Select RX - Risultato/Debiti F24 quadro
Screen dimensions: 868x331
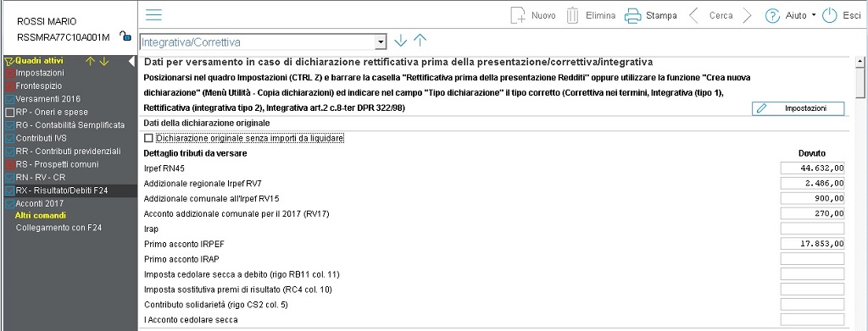(61, 190)
